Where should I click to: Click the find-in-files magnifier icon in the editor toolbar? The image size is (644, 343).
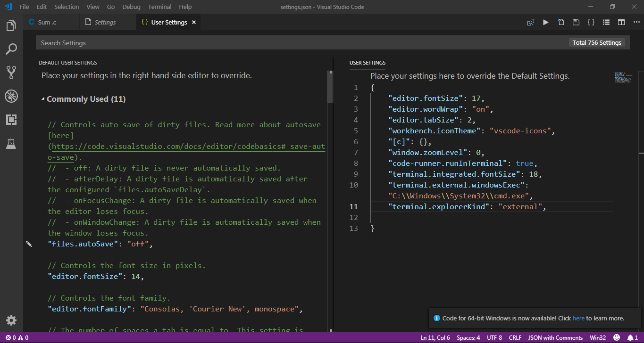531,22
